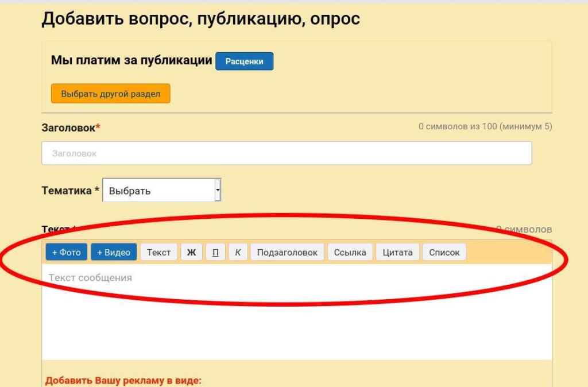The height and width of the screenshot is (387, 588).
Task: Insert a Подзаголовок in the editor
Action: 287,253
